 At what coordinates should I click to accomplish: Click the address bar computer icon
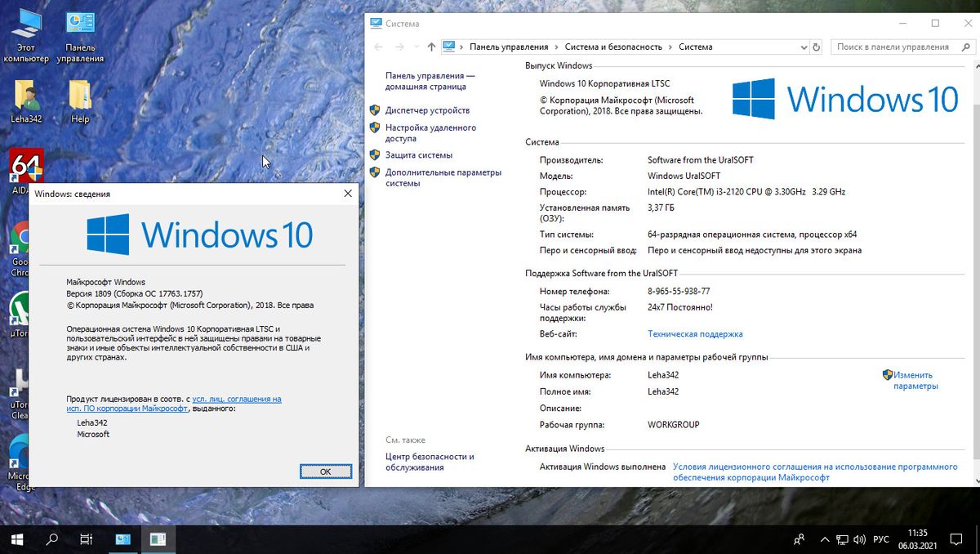[449, 47]
